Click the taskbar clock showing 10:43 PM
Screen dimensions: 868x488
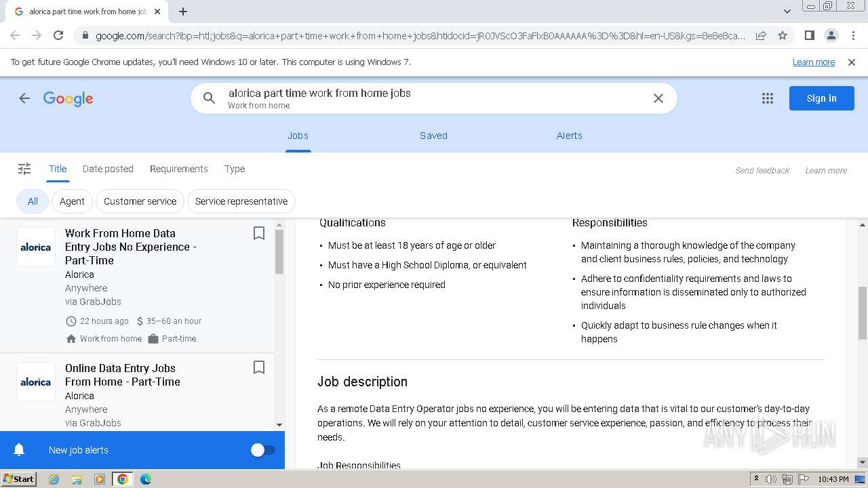tap(833, 479)
